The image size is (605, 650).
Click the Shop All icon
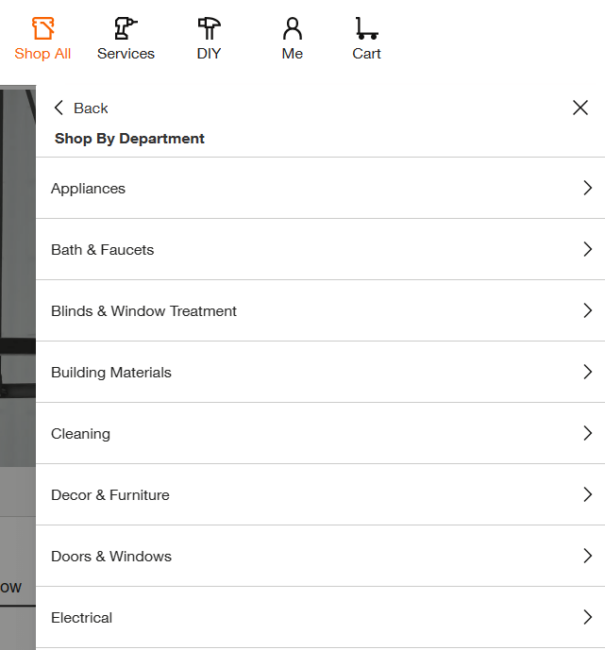[x=42, y=28]
